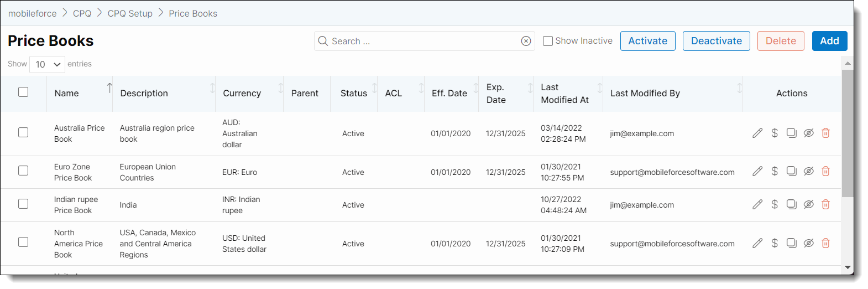Open the Show entries count dropdown
This screenshot has height=289, width=868.
[48, 64]
